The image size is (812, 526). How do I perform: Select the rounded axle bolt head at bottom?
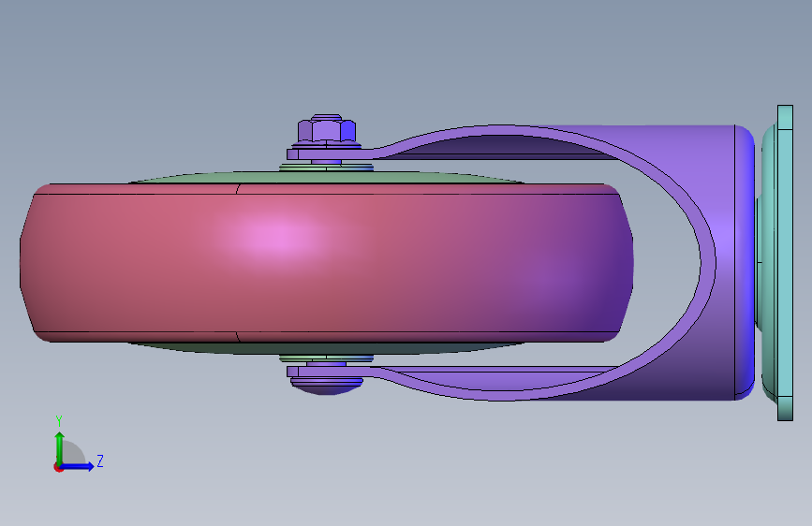click(x=326, y=387)
